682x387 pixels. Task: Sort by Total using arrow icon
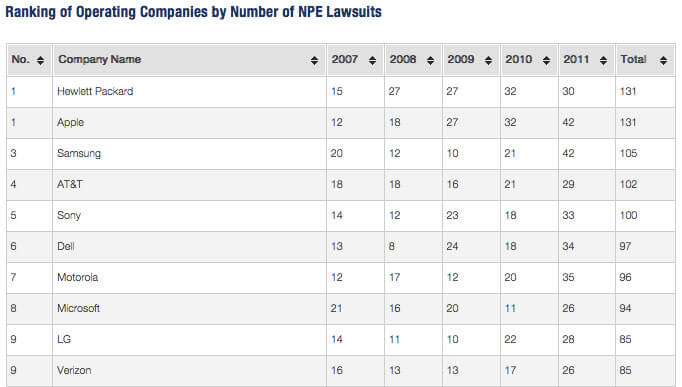coord(663,60)
